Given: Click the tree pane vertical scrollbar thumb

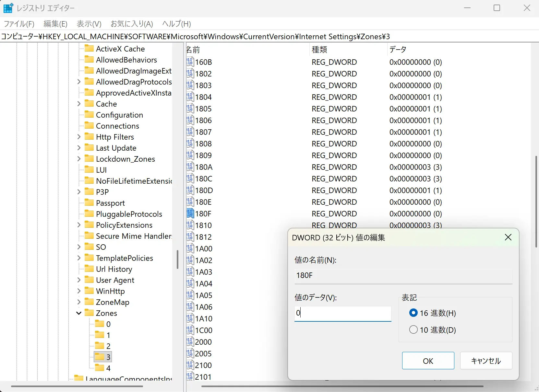Looking at the screenshot, I should tap(177, 259).
